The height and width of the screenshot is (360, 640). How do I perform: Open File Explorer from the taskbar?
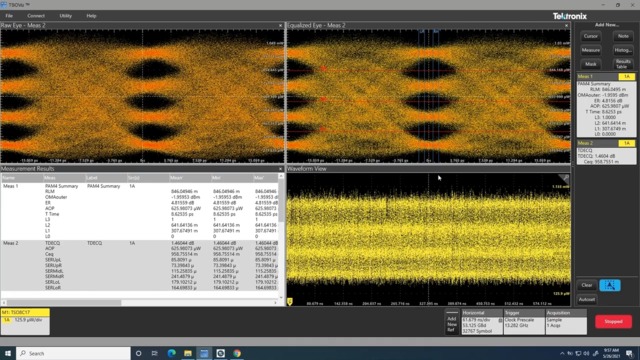pyautogui.click(x=188, y=353)
